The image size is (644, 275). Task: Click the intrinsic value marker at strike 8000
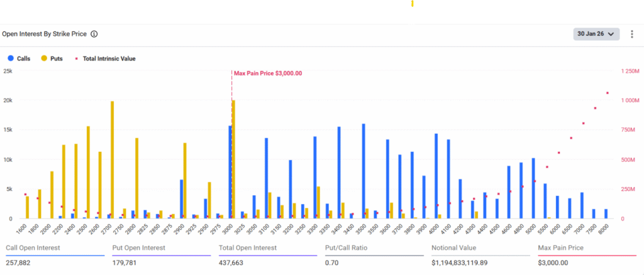(x=608, y=93)
